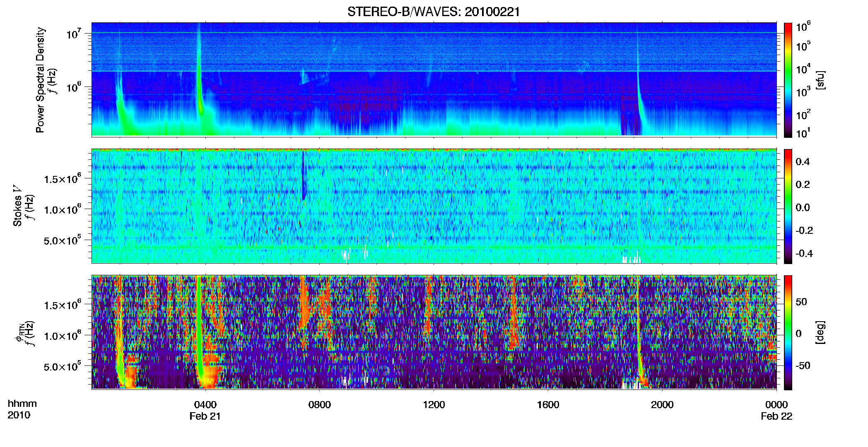Viewport: 868px width, 447px height.
Task: Click the -0.4 label on the Stokes colorbar
Action: coord(804,253)
